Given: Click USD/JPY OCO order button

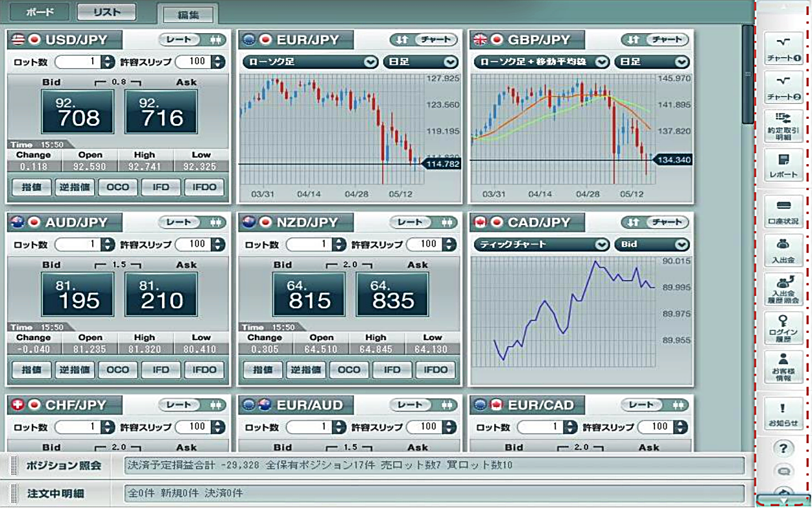Looking at the screenshot, I should [118, 187].
